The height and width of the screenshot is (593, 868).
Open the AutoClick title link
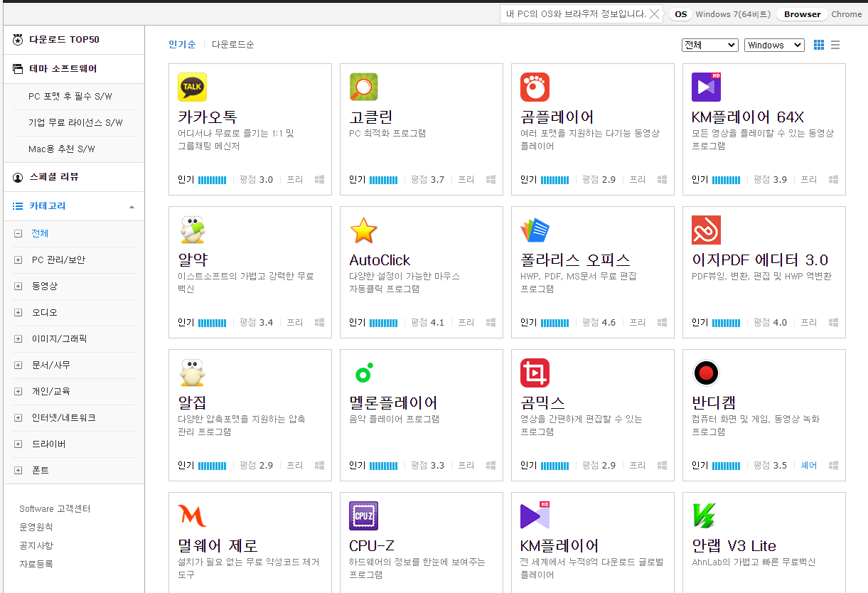pos(380,260)
